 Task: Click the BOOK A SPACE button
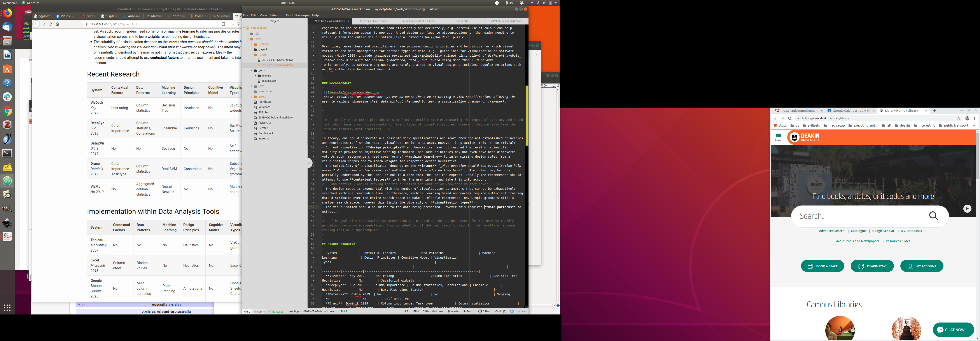click(x=822, y=266)
